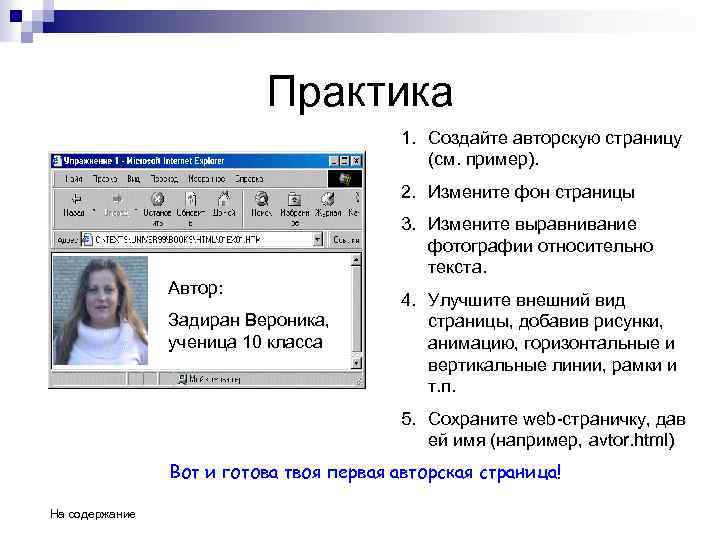
Task: Click the 'На содержание' link
Action: pyautogui.click(x=93, y=514)
